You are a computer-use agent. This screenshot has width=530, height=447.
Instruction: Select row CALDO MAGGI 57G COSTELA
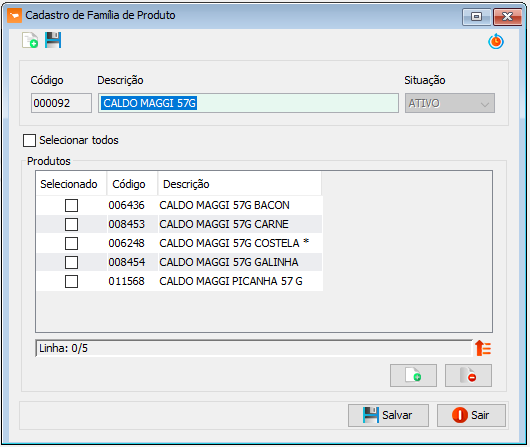(179, 243)
